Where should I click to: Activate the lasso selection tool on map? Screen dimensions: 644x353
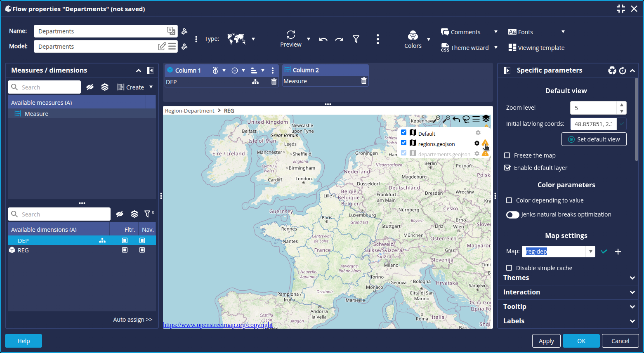tap(466, 119)
